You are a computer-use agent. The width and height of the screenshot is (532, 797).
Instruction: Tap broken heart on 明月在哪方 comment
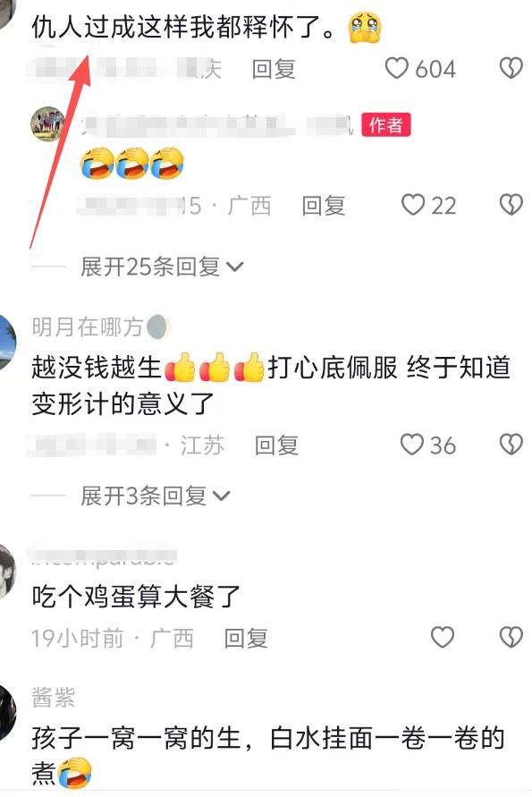[511, 445]
